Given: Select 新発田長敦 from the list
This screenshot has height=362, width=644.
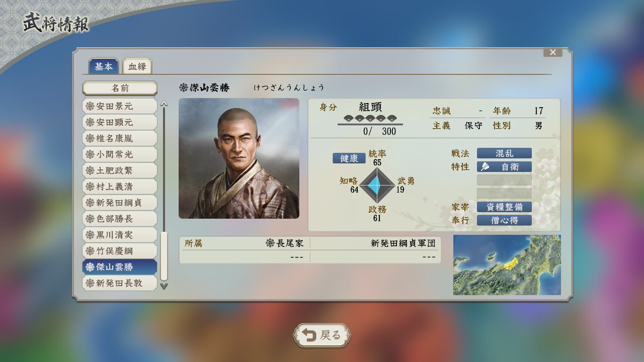Looking at the screenshot, I should coord(120,283).
